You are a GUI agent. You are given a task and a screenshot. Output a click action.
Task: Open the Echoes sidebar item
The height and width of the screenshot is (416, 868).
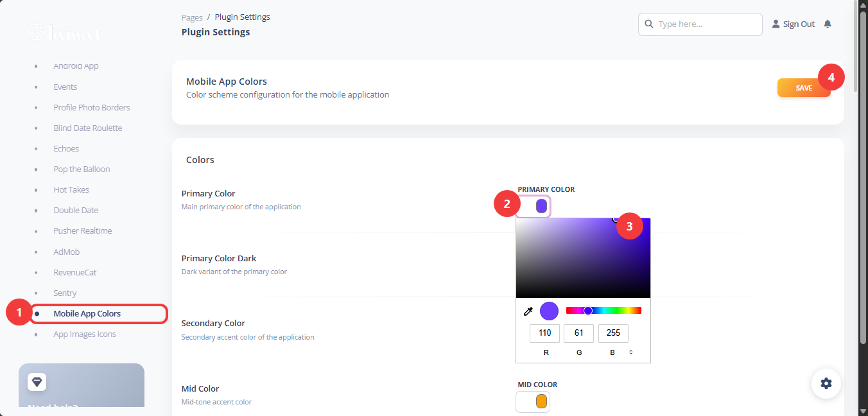[66, 148]
